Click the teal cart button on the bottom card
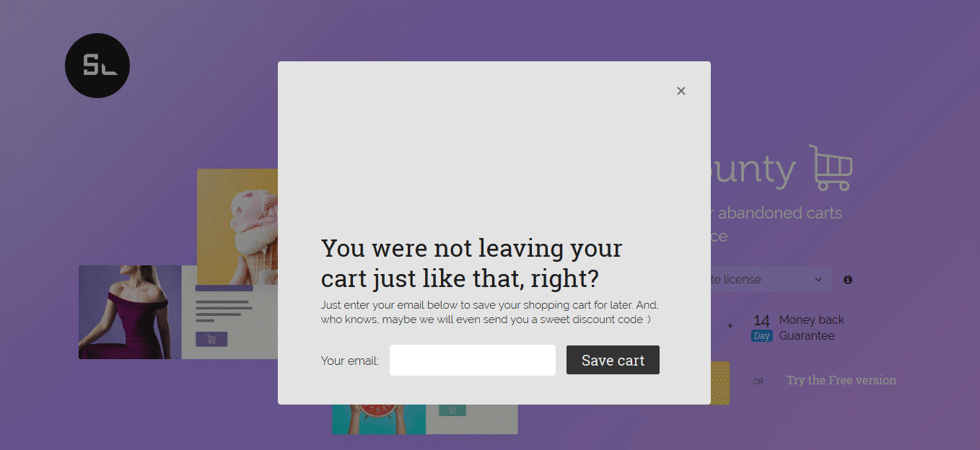Viewport: 980px width, 450px height. [x=452, y=410]
